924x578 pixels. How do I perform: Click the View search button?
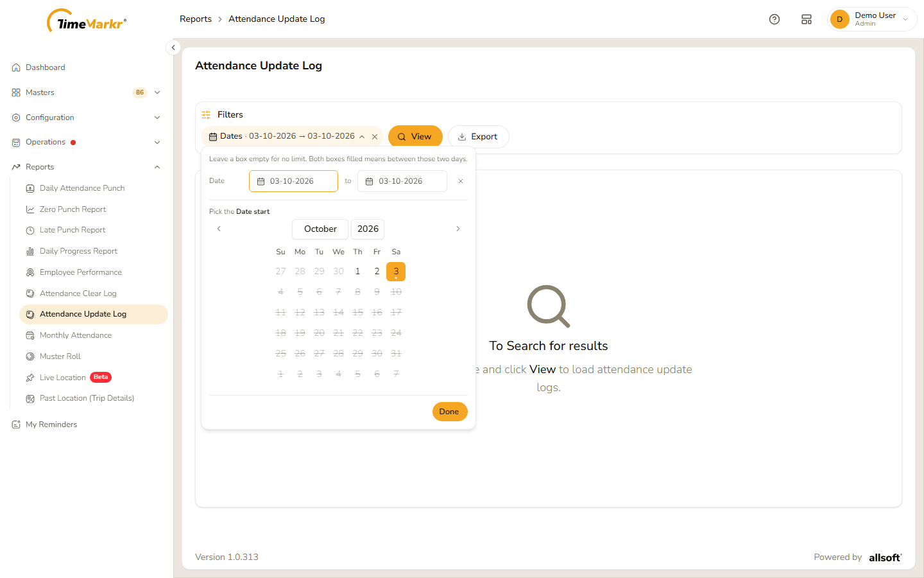point(415,137)
